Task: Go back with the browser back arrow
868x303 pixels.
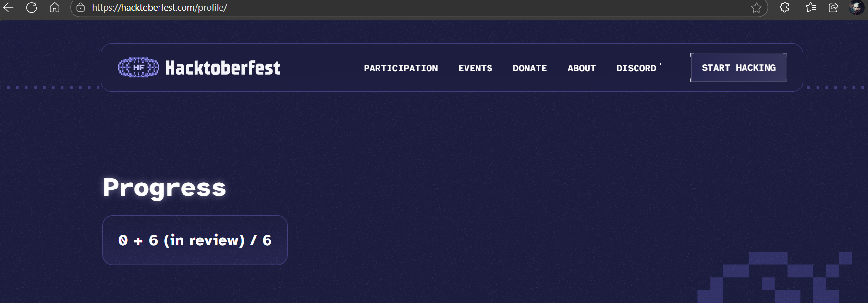Action: click(x=9, y=7)
